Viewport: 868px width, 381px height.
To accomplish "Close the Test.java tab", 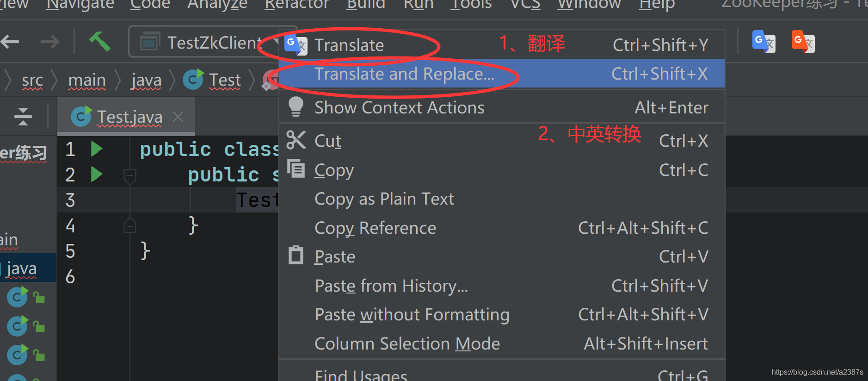I will (x=178, y=117).
